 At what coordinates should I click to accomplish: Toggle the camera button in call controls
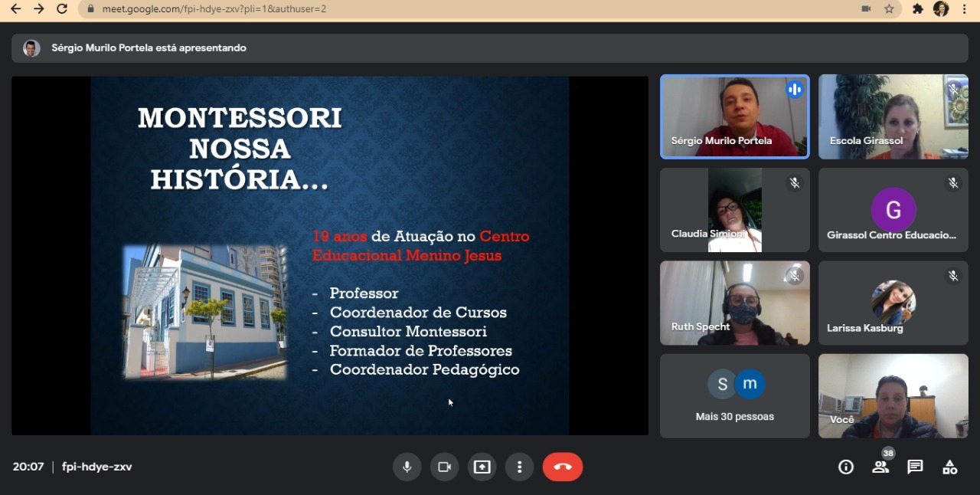pos(444,467)
